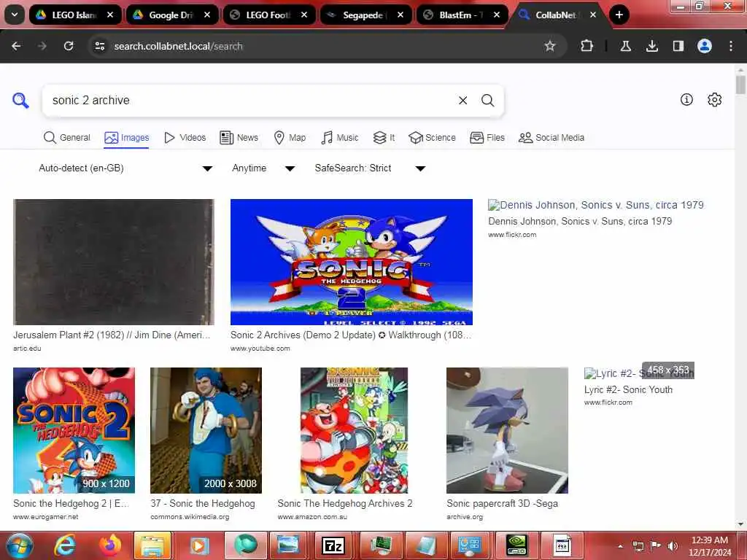This screenshot has height=560, width=747.
Task: Click Sonic 2 Archives (Demo 2 Update) title
Action: click(x=351, y=335)
